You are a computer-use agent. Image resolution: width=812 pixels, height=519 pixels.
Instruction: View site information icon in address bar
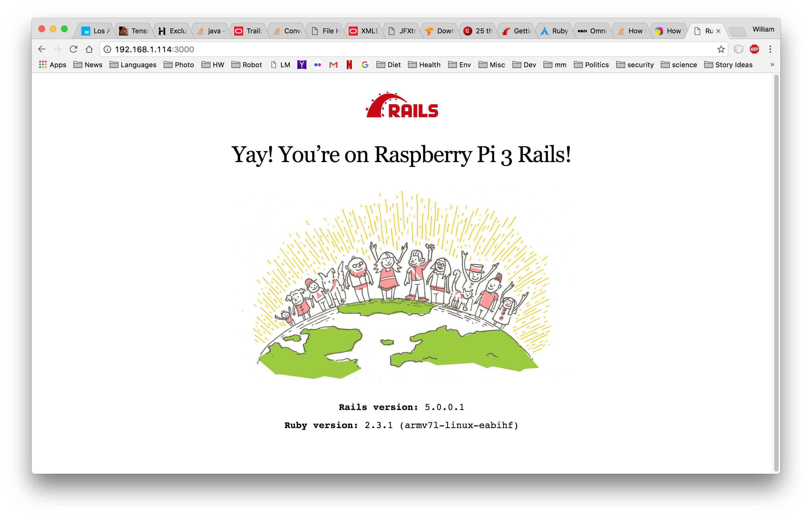(107, 49)
